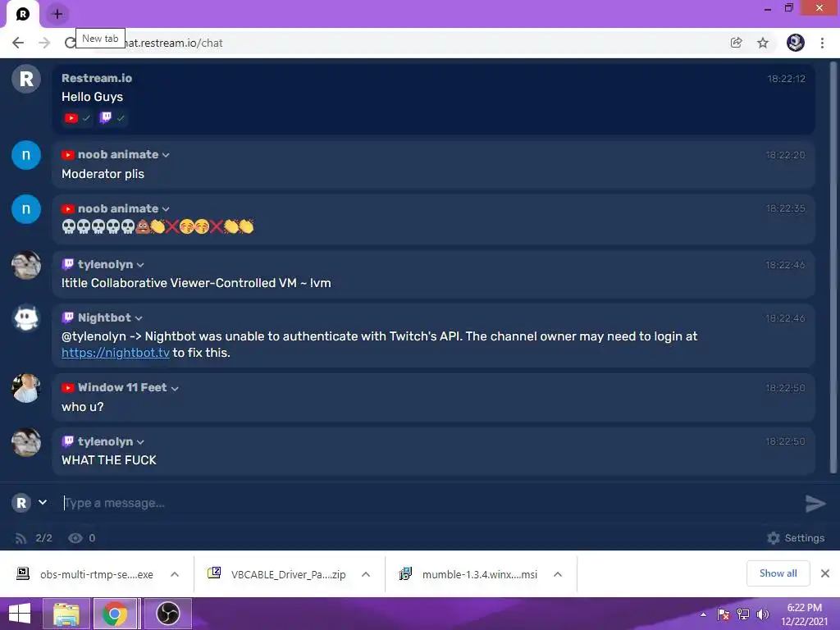
Task: Expand noob animate menu on Moderator plis message
Action: pos(166,155)
